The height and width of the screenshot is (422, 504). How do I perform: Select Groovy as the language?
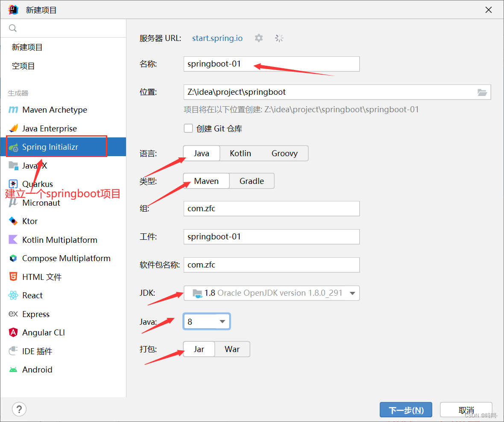pos(284,153)
